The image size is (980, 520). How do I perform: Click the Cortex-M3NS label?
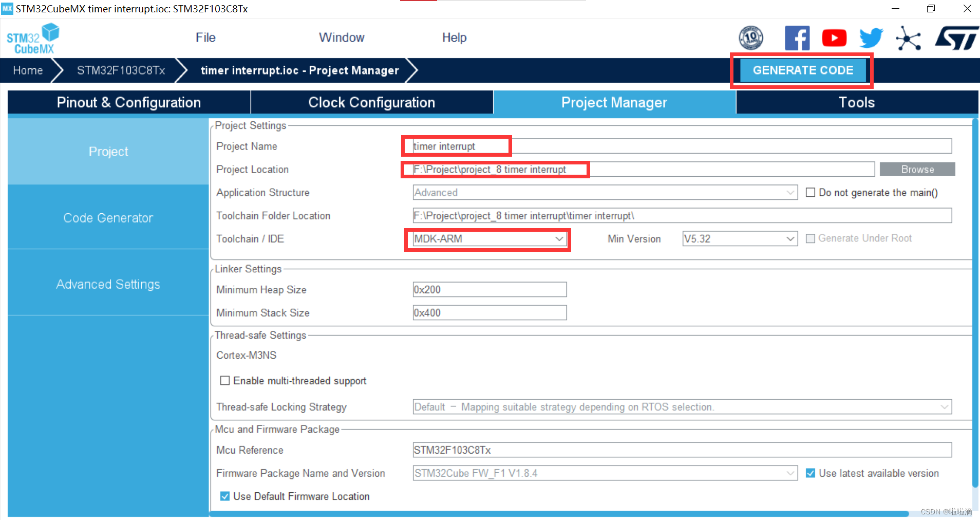[x=247, y=355]
